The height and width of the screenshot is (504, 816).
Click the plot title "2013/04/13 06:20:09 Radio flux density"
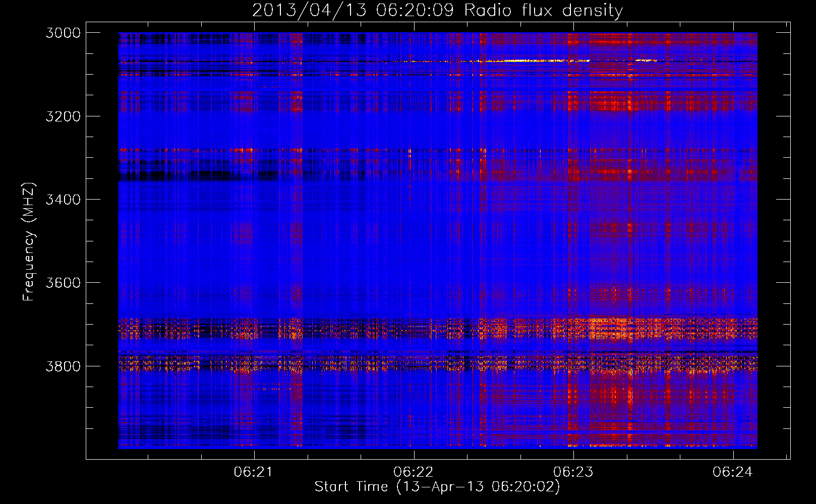tap(437, 10)
